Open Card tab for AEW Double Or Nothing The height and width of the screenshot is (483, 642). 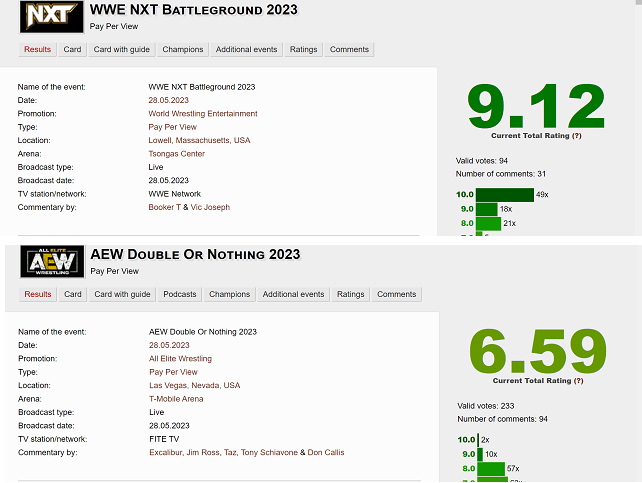coord(72,294)
